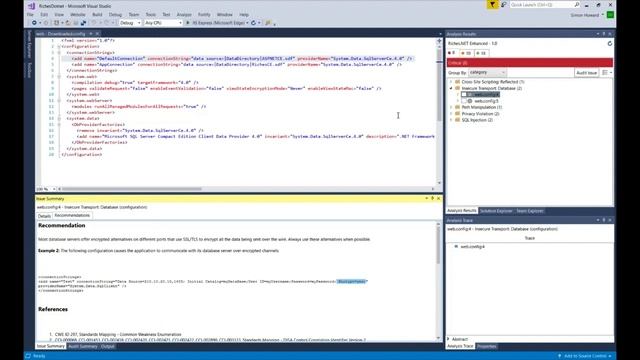
Task: Switch to the Properties tab
Action: pos(487,346)
